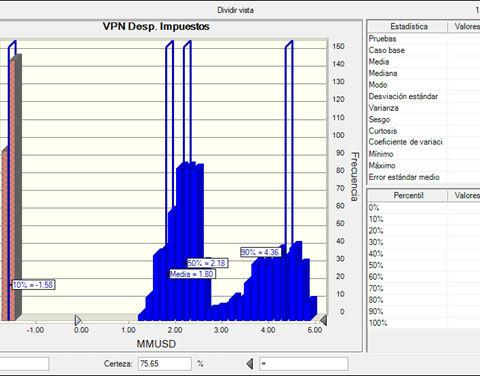Select the Error estándar medio row
480x376 pixels.
click(x=424, y=177)
